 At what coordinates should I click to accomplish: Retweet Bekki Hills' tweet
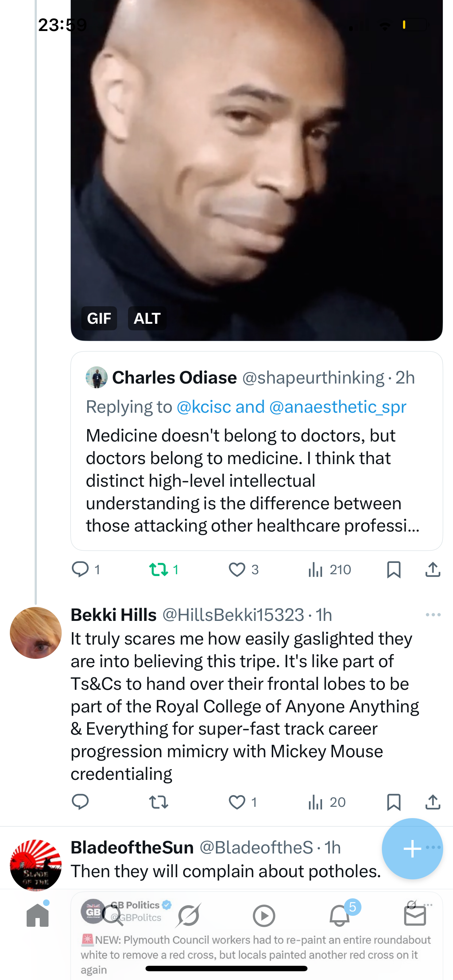pyautogui.click(x=158, y=802)
